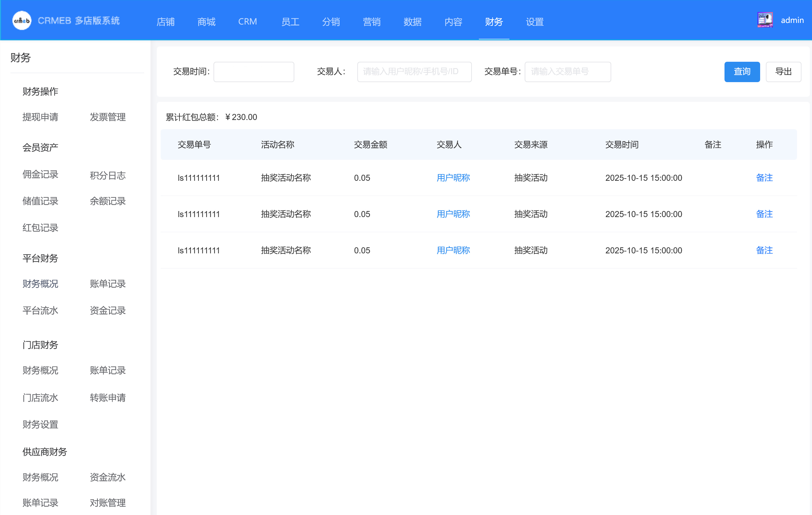Select 积分日志 under 会员资产

(x=108, y=175)
